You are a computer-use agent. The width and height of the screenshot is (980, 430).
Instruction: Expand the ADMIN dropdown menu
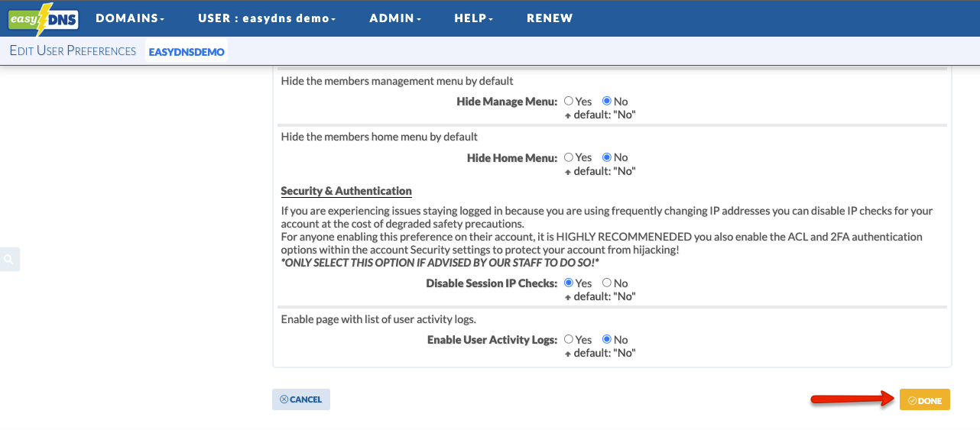click(x=394, y=18)
